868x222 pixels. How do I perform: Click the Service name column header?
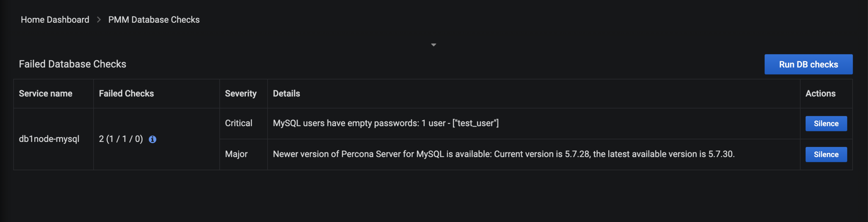[45, 94]
